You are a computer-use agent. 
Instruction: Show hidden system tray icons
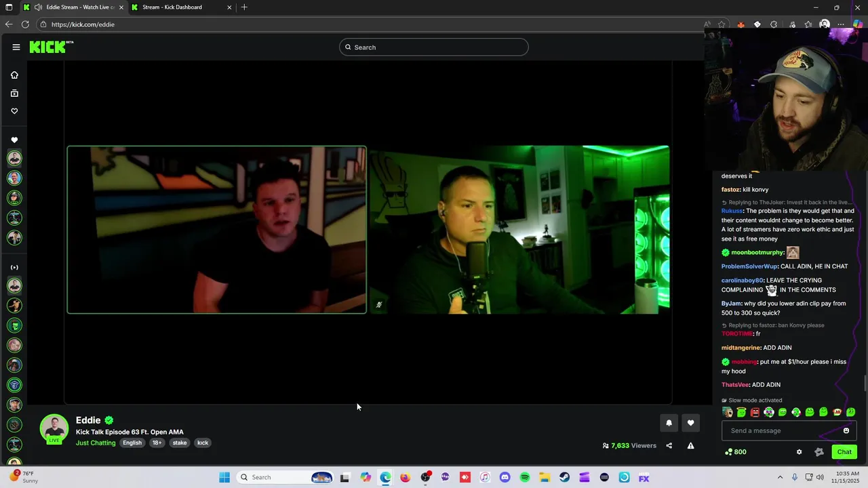[x=780, y=477]
